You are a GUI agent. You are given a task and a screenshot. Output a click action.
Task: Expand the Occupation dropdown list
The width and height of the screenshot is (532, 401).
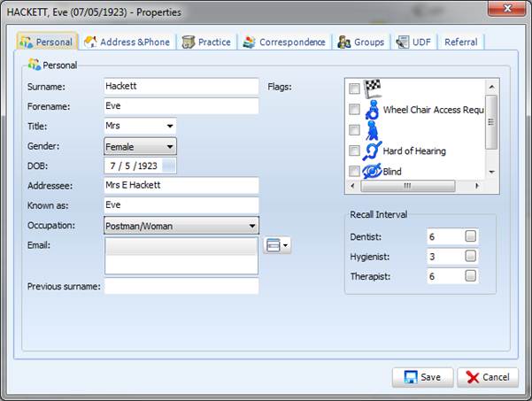coord(251,226)
